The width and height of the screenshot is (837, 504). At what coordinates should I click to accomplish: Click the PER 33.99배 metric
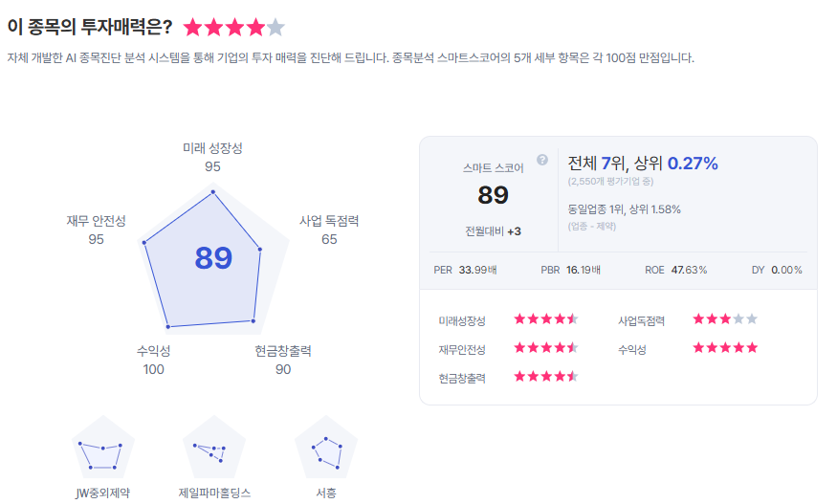[465, 270]
